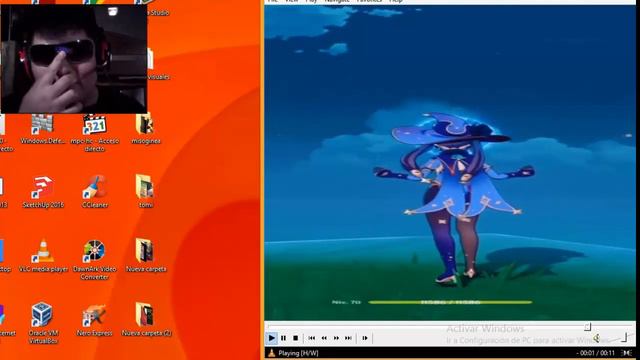
Task: Click the '-00:01 / 00:11' time display
Action: 596,353
